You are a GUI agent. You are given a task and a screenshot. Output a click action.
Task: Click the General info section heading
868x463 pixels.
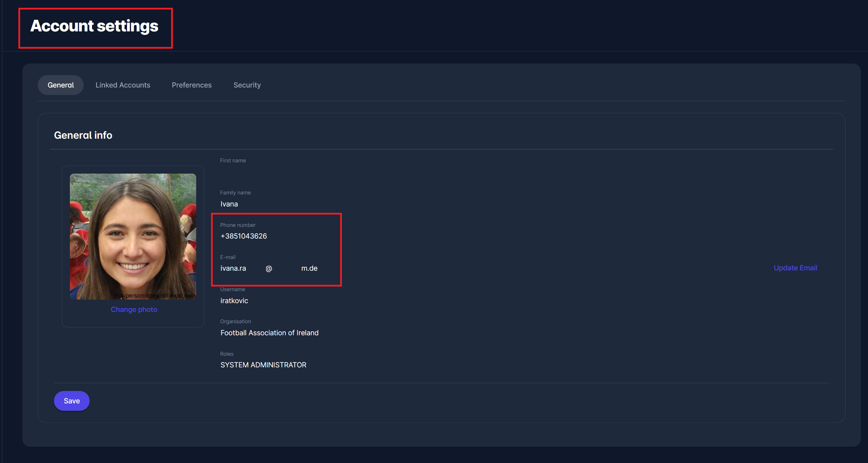(83, 135)
